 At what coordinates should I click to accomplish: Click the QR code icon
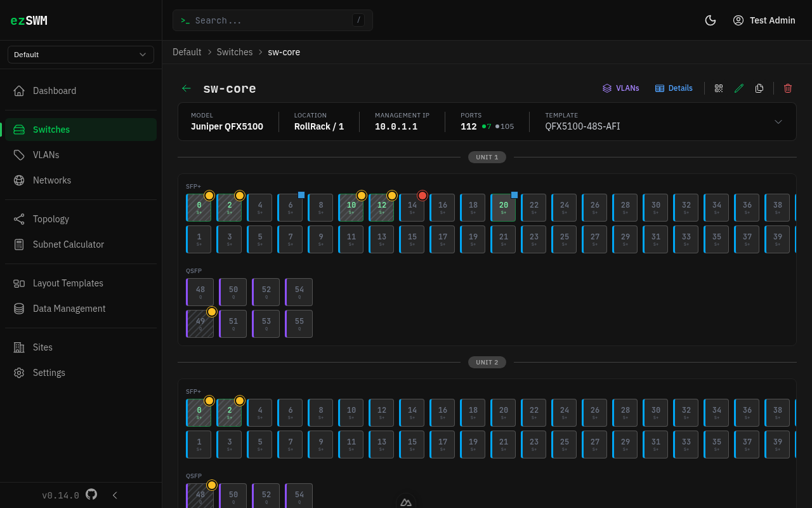tap(719, 88)
